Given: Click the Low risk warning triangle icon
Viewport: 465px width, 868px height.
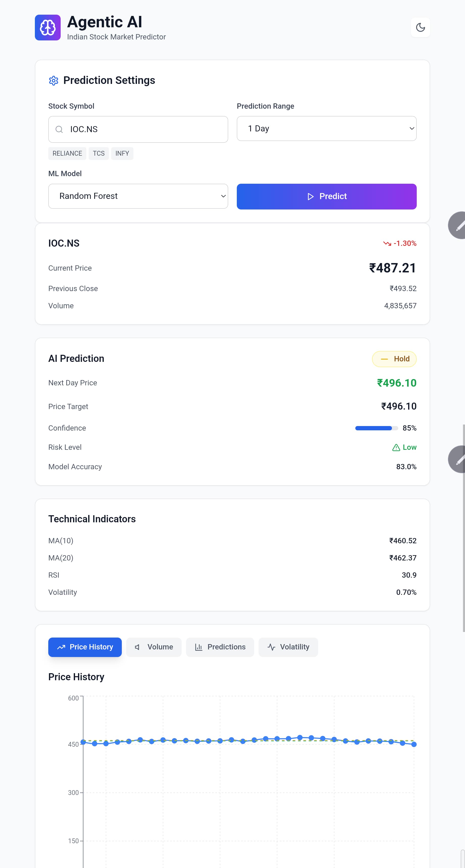Looking at the screenshot, I should pyautogui.click(x=396, y=448).
